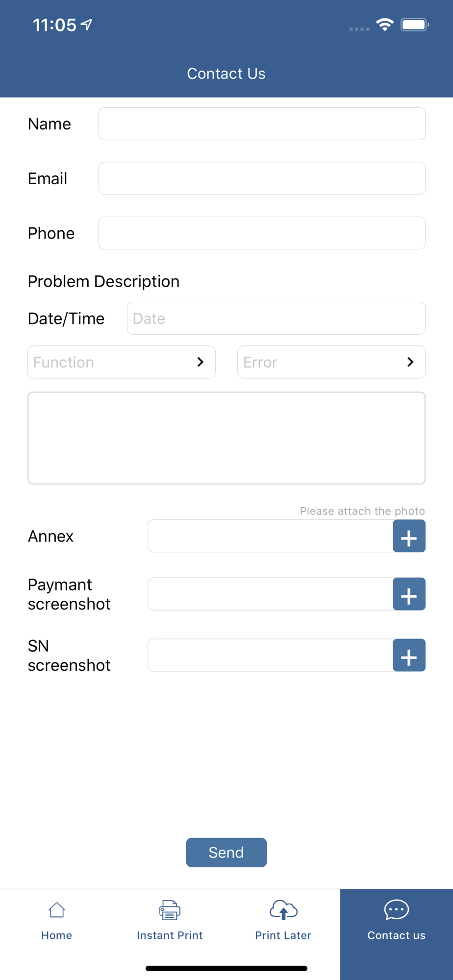Viewport: 453px width, 980px height.
Task: Tap the Wi-Fi status icon
Action: (385, 24)
